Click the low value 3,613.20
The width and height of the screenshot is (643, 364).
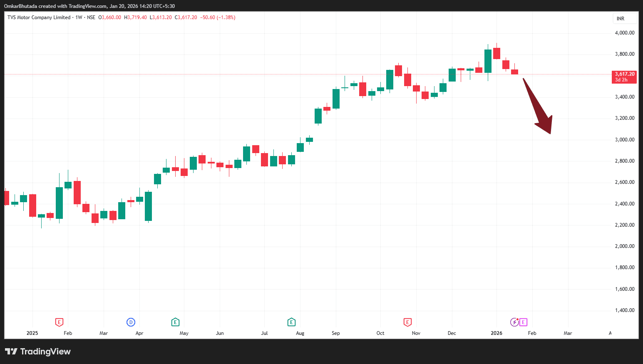(162, 17)
